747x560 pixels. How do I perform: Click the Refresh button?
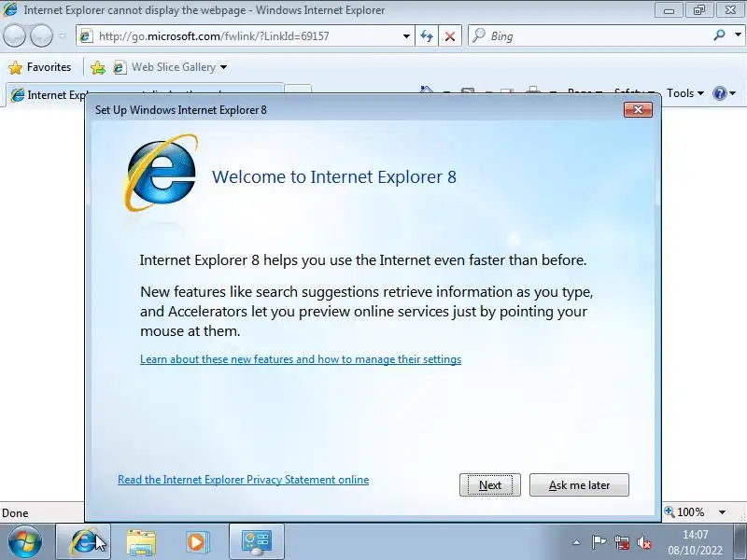click(427, 36)
